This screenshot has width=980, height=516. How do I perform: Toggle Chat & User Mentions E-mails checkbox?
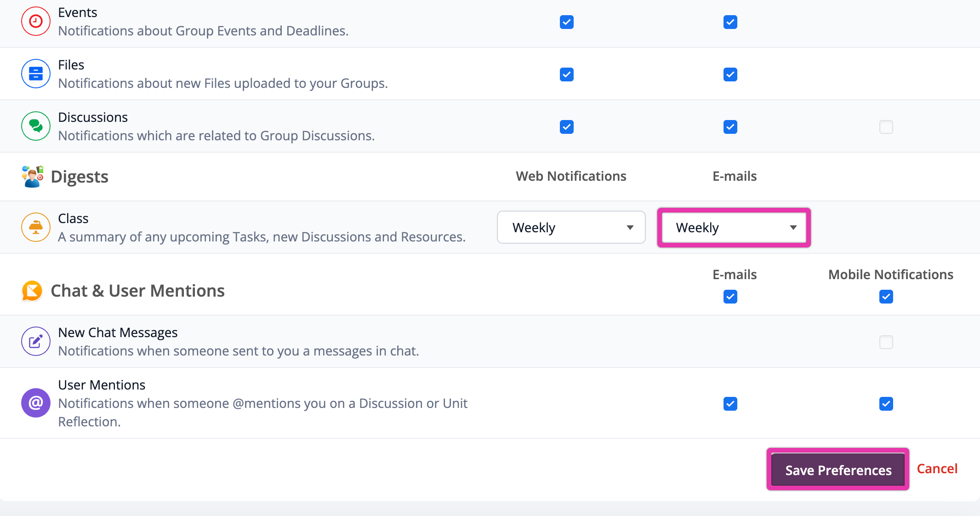coord(730,297)
